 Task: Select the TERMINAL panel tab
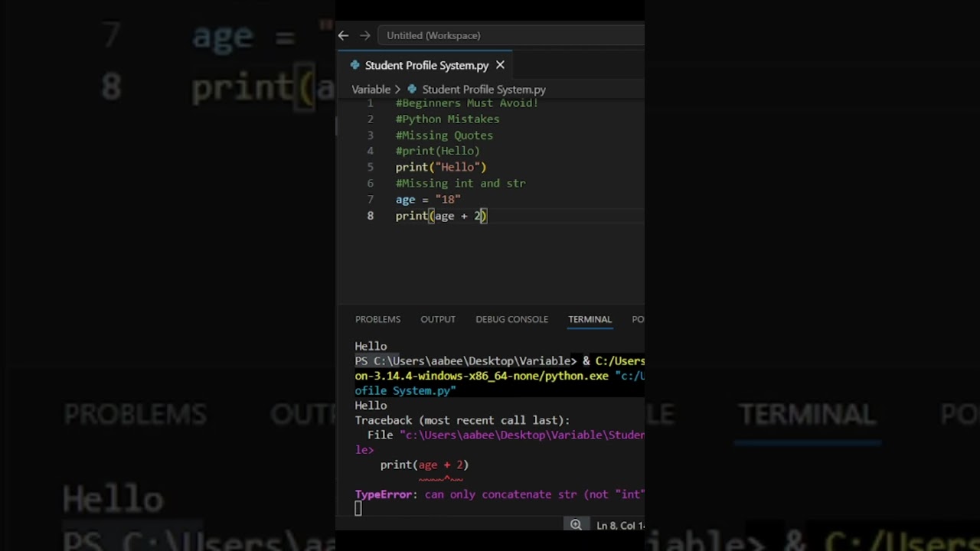click(590, 319)
